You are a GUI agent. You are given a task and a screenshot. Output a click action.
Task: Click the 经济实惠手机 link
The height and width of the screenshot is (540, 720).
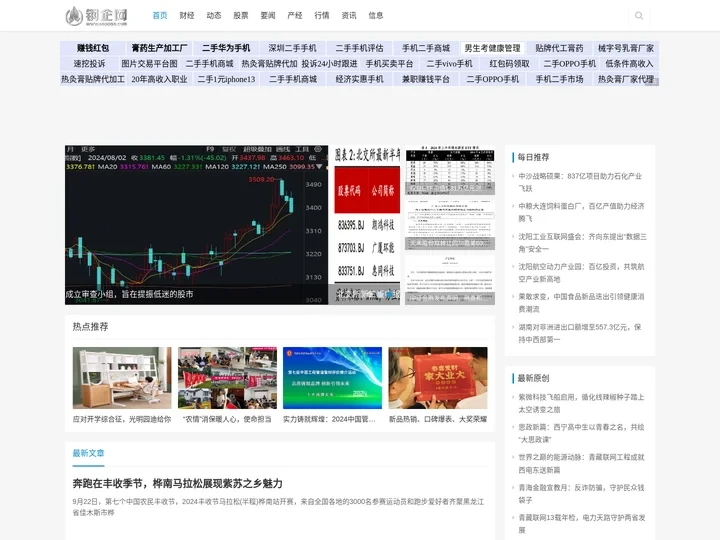click(x=359, y=79)
